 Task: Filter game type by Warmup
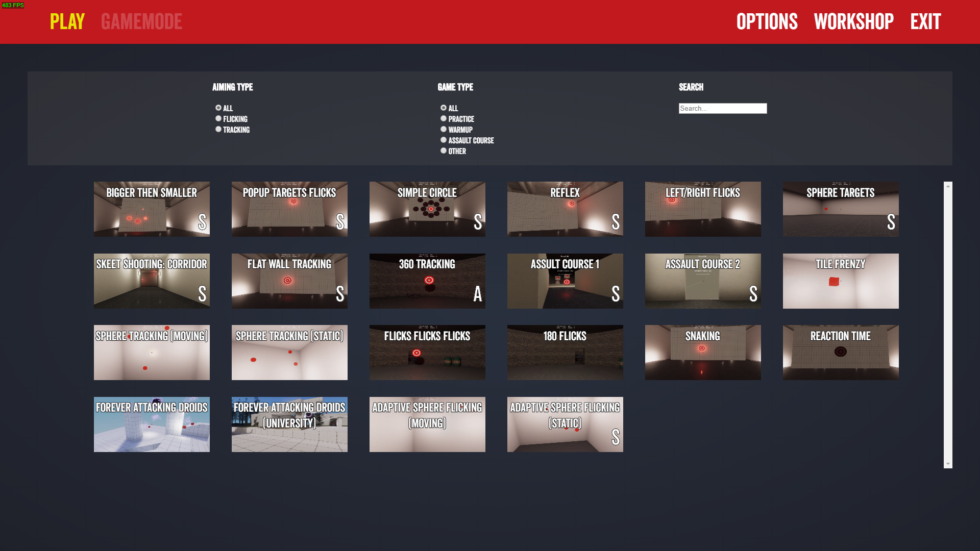tap(444, 129)
